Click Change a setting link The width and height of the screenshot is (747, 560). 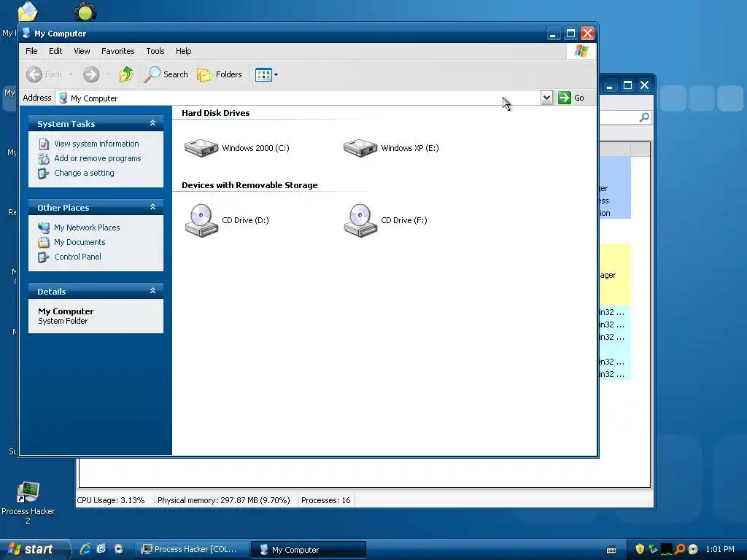point(85,173)
